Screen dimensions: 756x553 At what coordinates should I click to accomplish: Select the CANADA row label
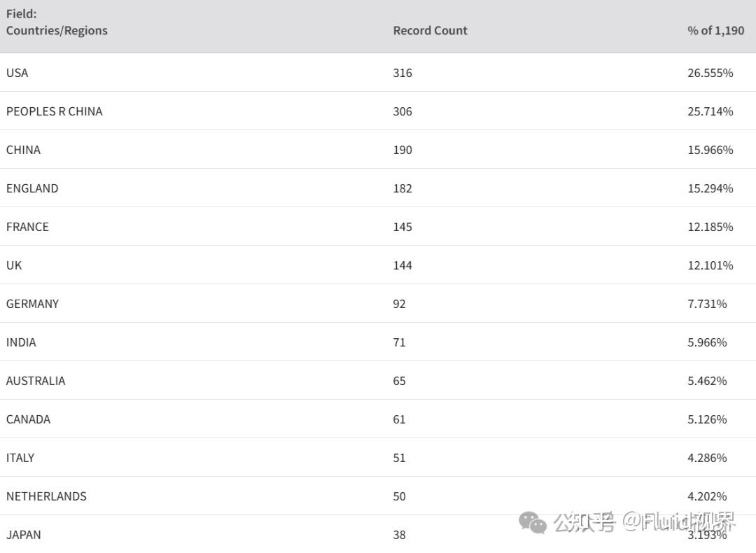(x=28, y=419)
